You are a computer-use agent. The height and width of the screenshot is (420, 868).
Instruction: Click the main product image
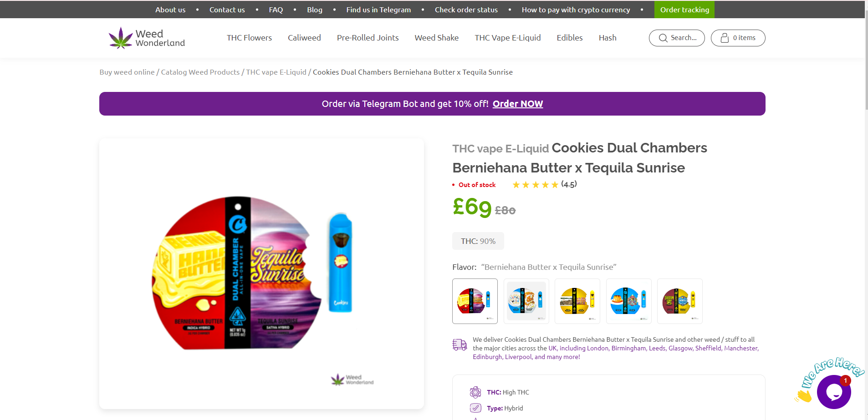(261, 273)
